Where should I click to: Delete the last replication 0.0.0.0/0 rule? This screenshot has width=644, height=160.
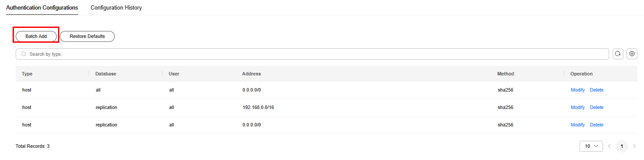(596, 125)
